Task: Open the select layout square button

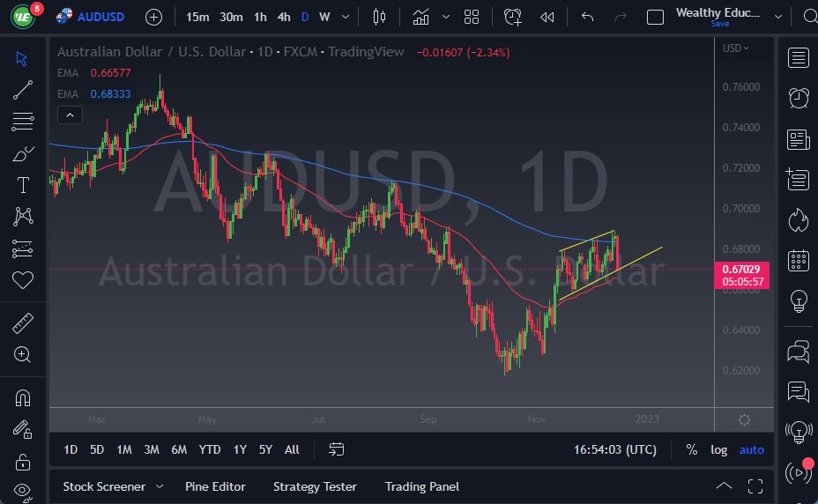Action: [655, 18]
